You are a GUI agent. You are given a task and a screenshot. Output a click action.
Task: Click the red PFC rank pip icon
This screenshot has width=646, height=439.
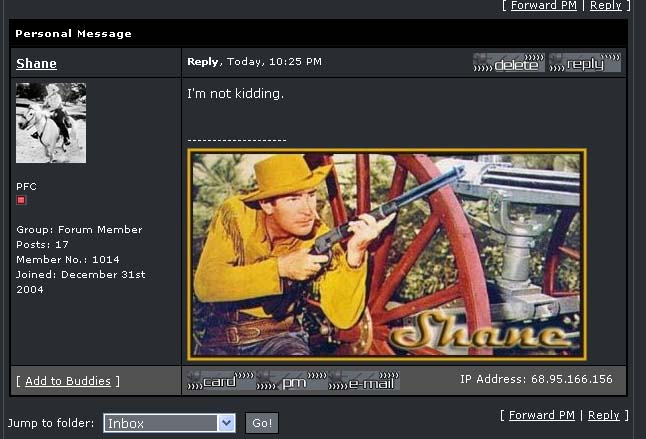[21, 200]
